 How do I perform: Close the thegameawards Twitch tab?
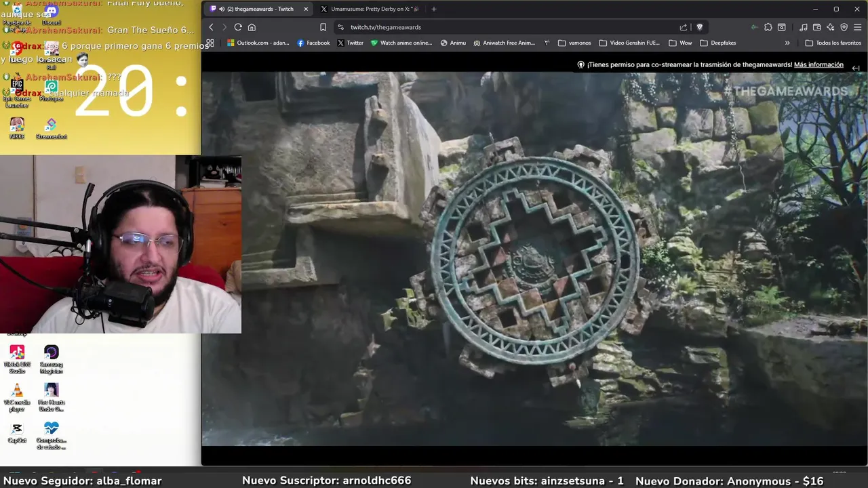(x=306, y=9)
